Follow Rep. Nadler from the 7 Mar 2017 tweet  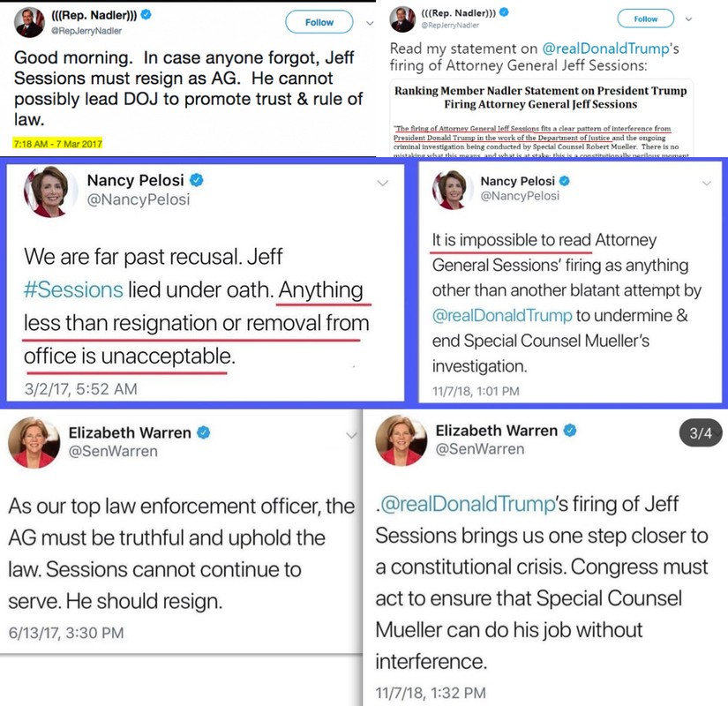point(319,22)
